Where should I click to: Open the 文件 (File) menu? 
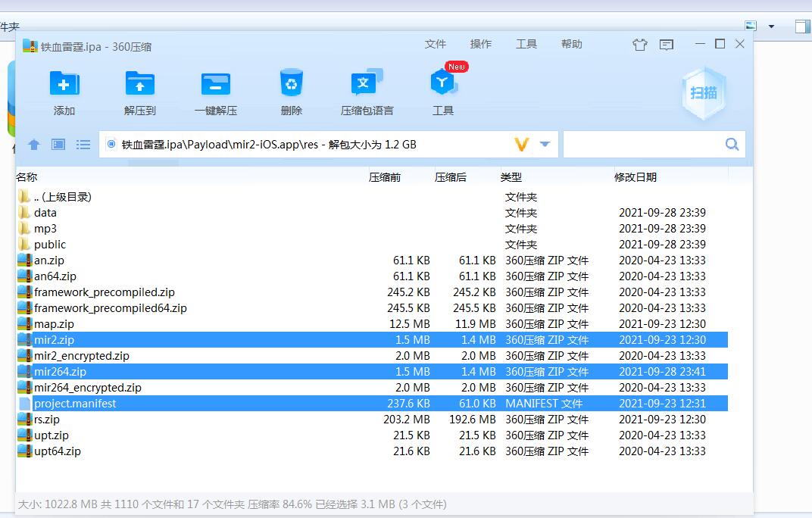tap(436, 44)
